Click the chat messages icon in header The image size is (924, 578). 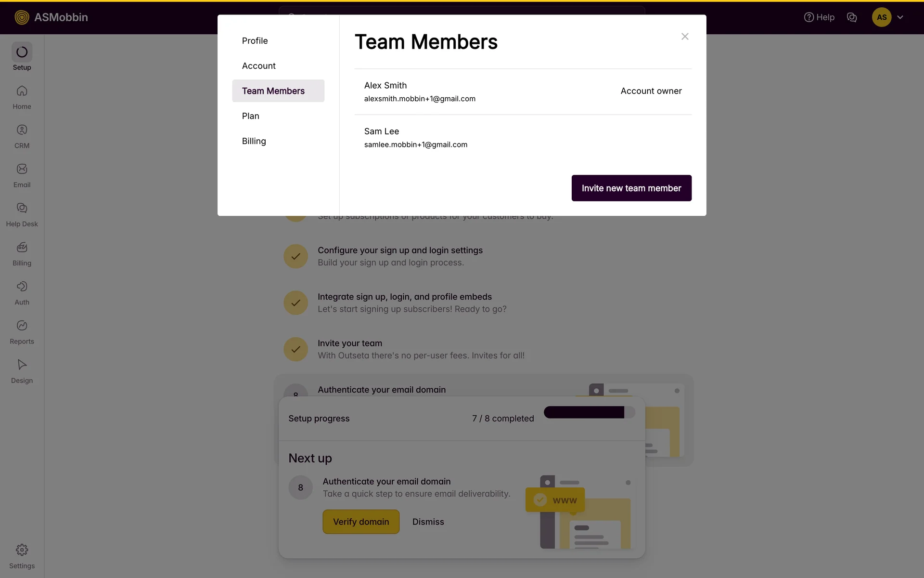[x=852, y=17]
